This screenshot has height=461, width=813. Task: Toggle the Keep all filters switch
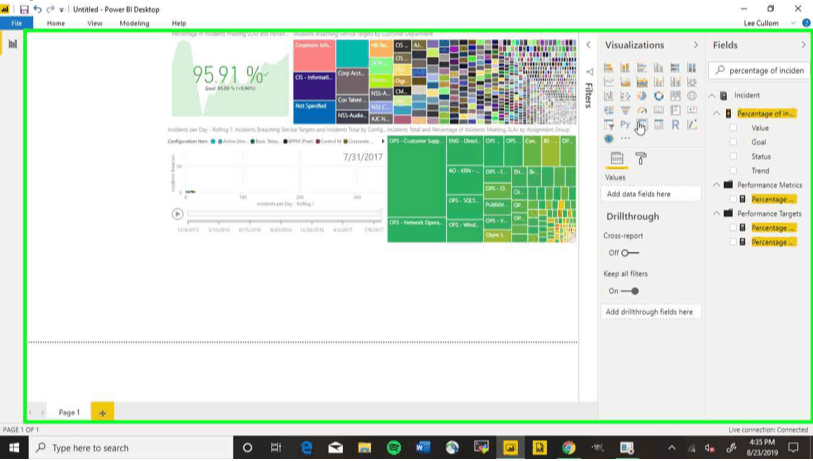click(630, 291)
